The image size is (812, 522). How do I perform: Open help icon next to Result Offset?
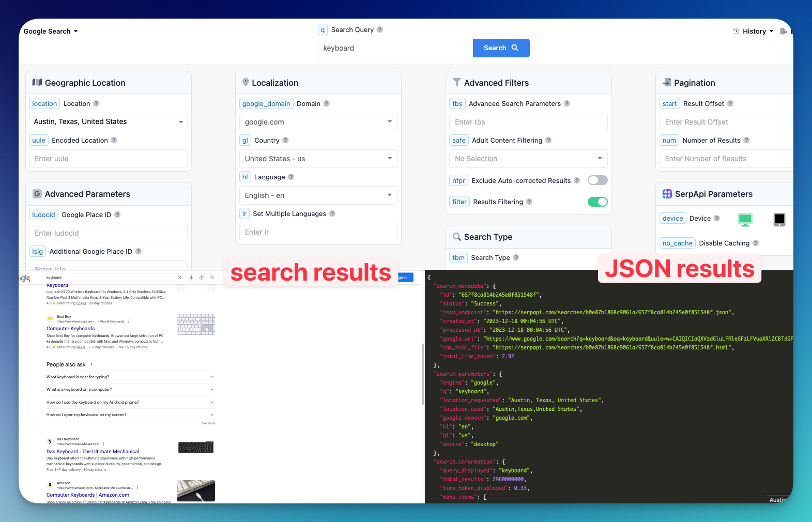tap(730, 103)
